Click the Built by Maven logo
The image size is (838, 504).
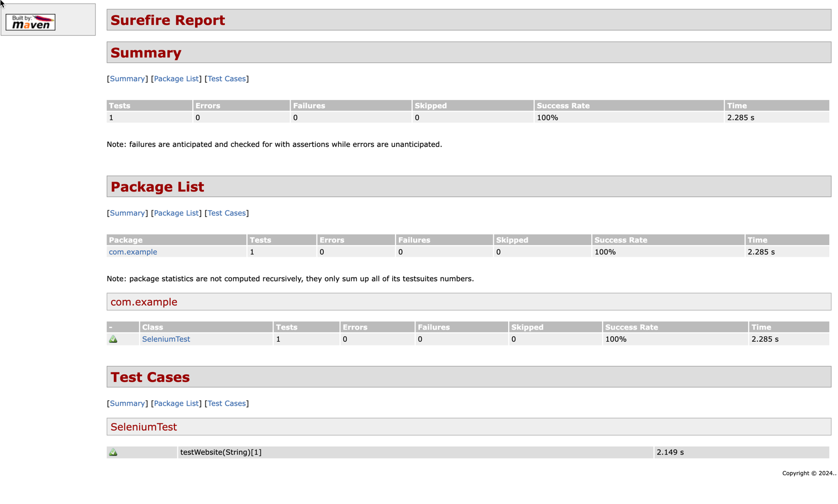(30, 22)
